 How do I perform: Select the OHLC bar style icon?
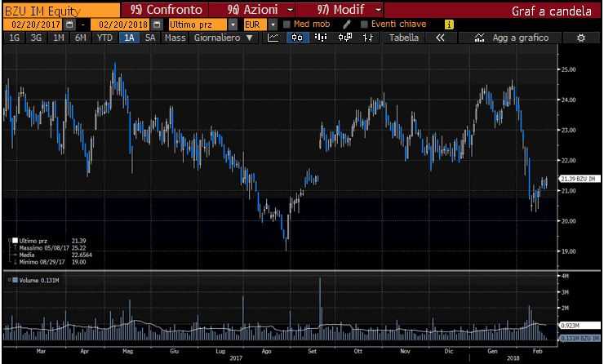(368, 38)
